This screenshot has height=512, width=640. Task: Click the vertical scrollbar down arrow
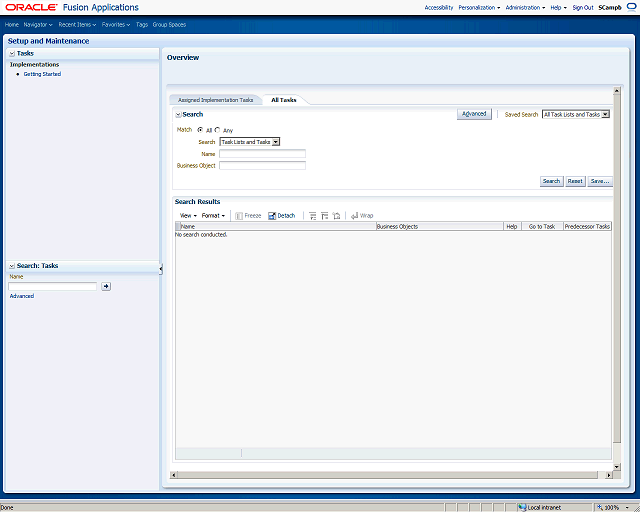tap(617, 467)
